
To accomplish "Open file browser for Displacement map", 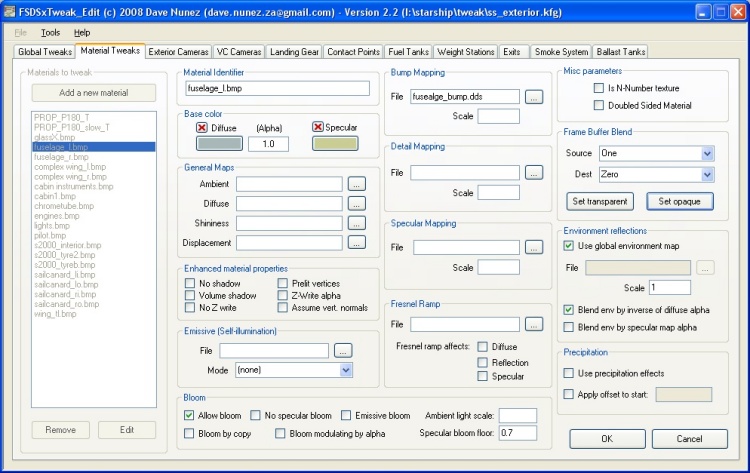I will 356,242.
